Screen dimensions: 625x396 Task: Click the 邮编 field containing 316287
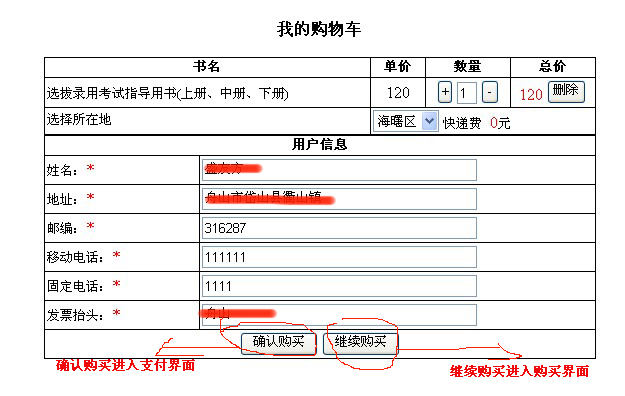click(x=339, y=228)
